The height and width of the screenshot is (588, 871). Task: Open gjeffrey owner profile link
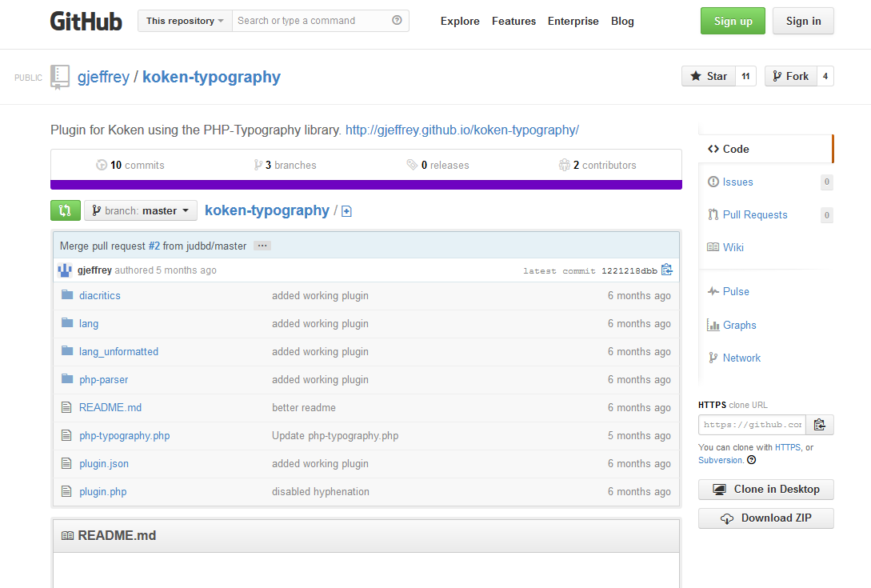(x=103, y=77)
